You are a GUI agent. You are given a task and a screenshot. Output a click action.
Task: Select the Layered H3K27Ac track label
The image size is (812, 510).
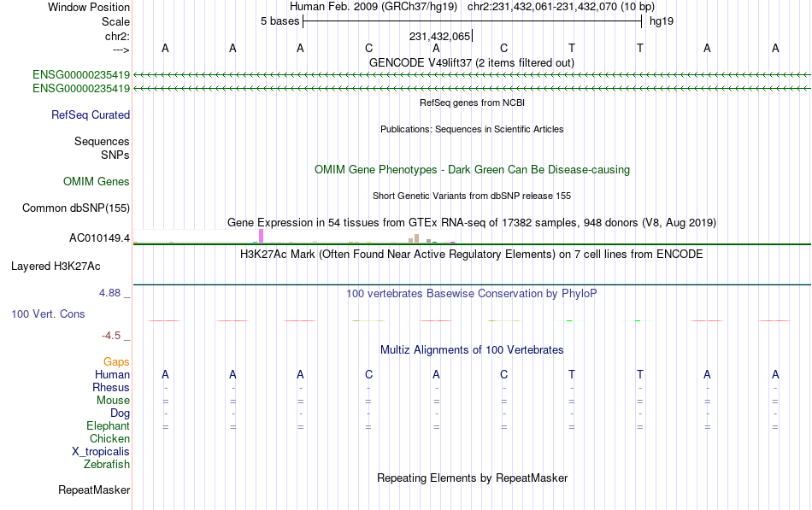click(x=56, y=267)
